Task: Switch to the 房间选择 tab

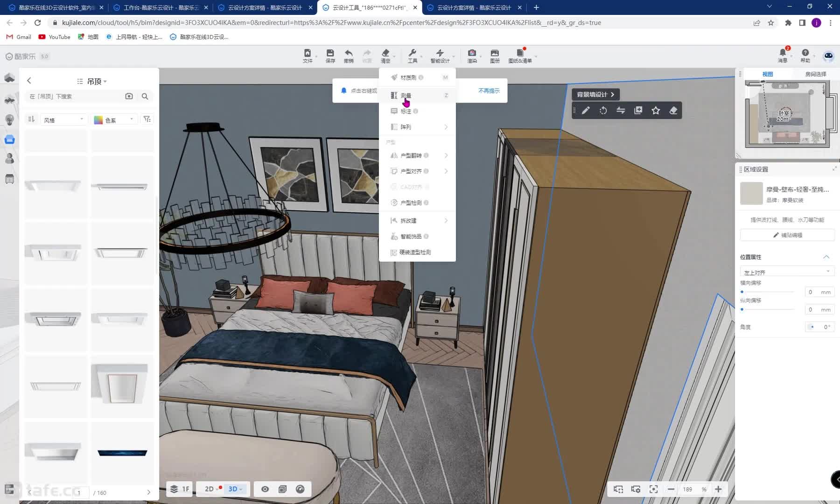Action: coord(815,74)
